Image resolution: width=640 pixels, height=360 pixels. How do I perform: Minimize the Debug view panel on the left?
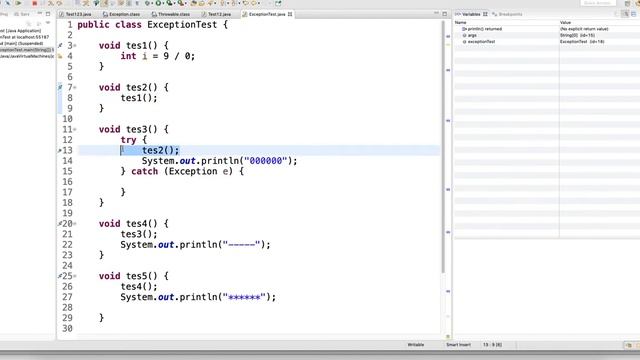40,14
